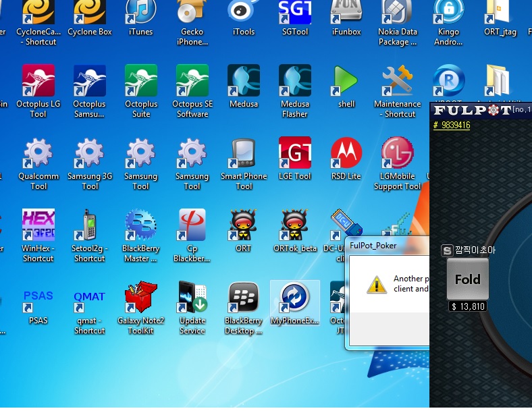Open the round blue R icon right of Maintenance
This screenshot has height=415, width=532.
(x=448, y=81)
